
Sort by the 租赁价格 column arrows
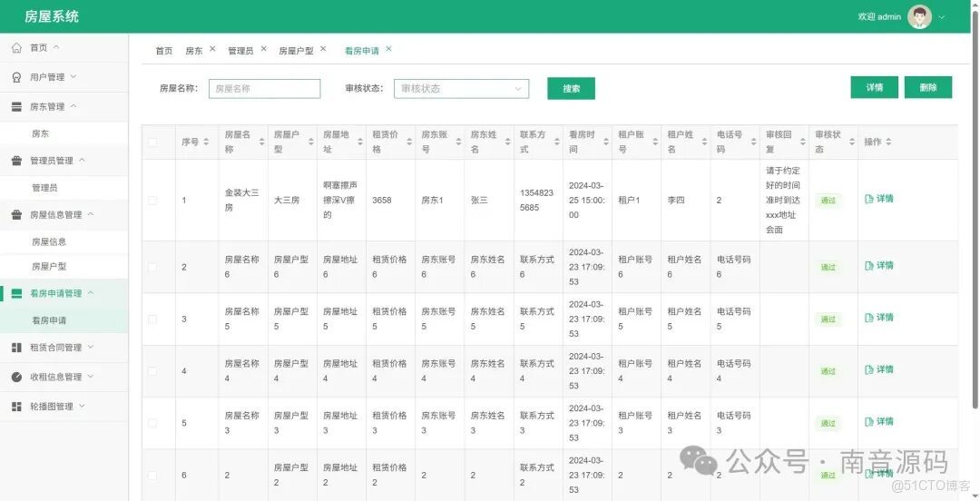[x=409, y=142]
